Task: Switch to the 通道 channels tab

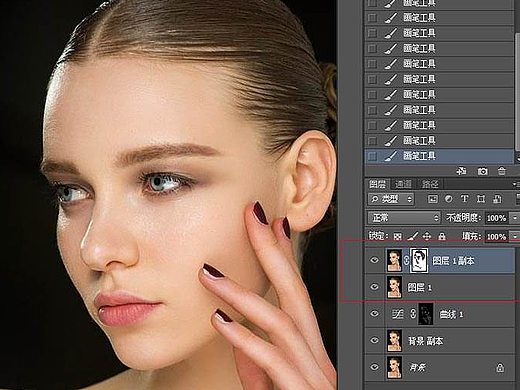Action: (x=403, y=184)
